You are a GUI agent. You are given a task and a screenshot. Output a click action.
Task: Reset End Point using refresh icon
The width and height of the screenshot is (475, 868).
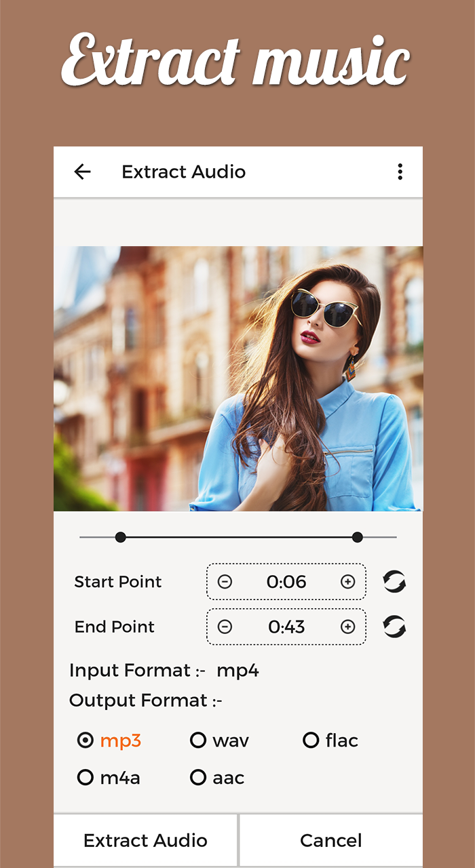394,627
